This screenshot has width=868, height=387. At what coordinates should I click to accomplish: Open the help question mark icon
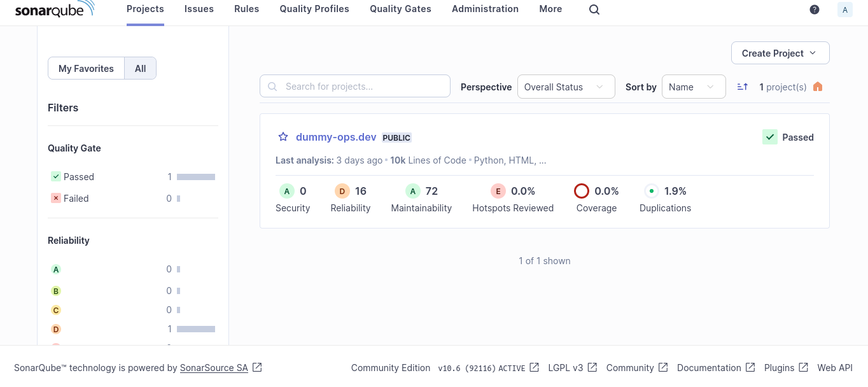click(x=815, y=10)
